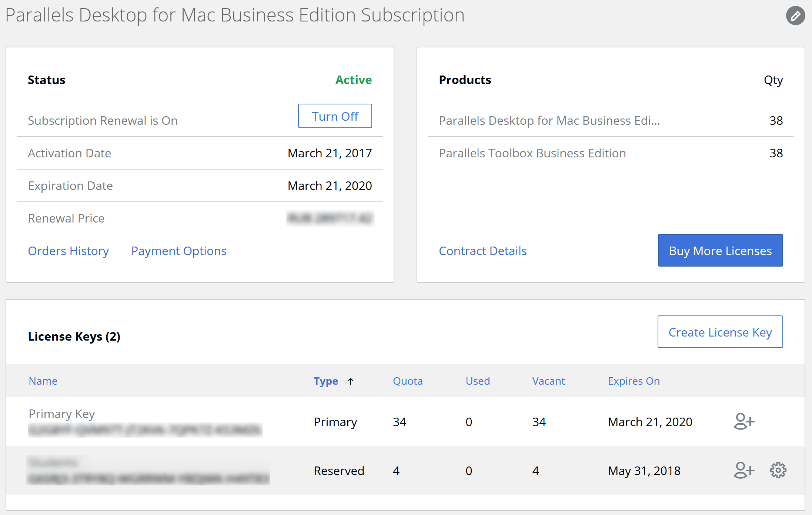Click the edit pencil icon
Image resolution: width=812 pixels, height=515 pixels.
click(x=795, y=16)
